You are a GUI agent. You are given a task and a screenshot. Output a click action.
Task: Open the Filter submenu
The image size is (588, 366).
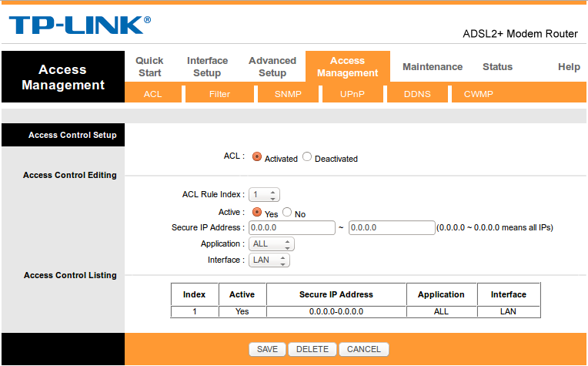(x=219, y=94)
